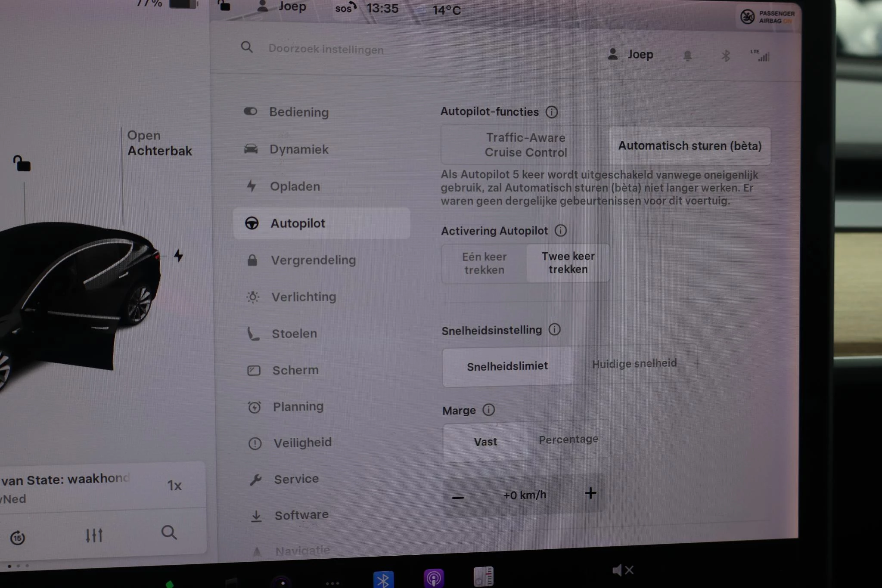Screen dimensions: 882x588
Task: Open the Veiligheid settings section
Action: (302, 442)
